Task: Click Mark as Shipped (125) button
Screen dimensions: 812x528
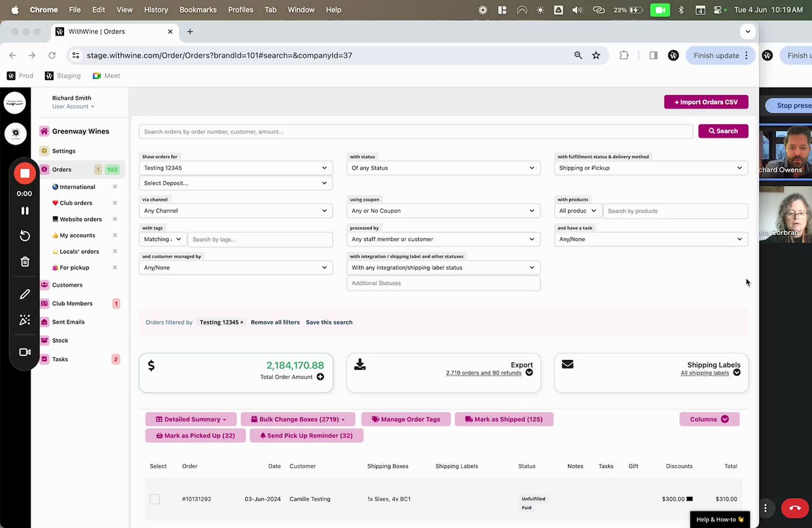Action: click(x=504, y=419)
